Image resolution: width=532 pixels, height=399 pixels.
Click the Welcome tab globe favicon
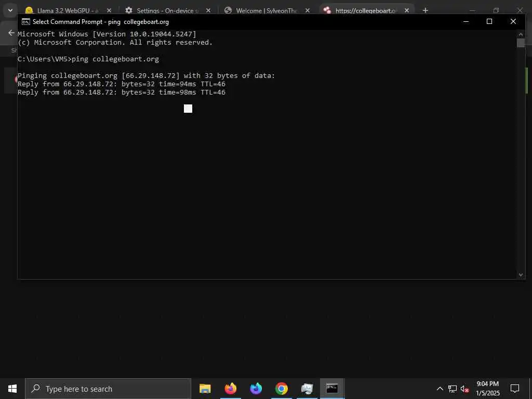[228, 10]
